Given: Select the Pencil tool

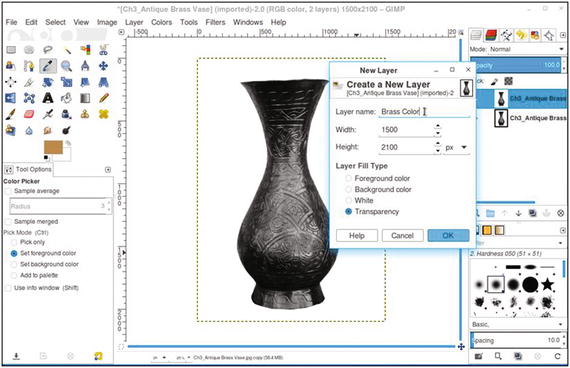Looking at the screenshot, I should pos(104,98).
